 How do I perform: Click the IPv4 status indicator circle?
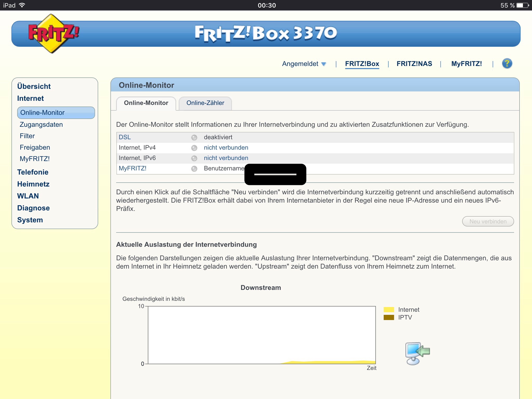(x=194, y=148)
